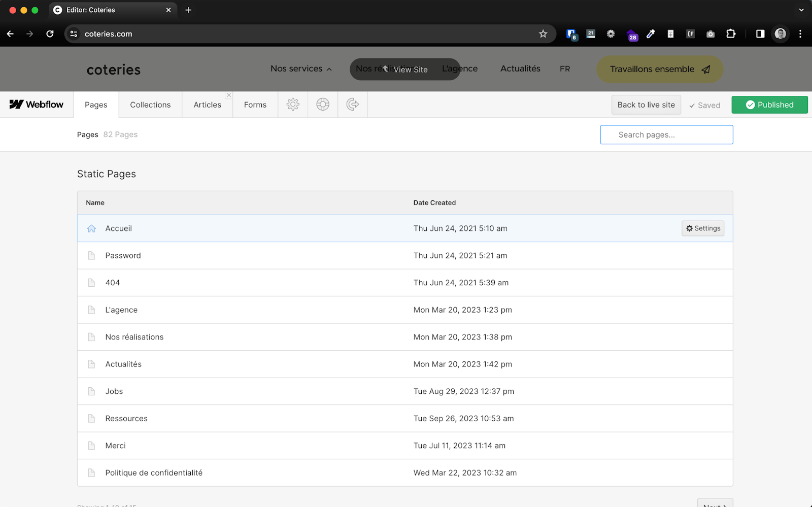Open the Nos réalisations page row

pyautogui.click(x=405, y=337)
